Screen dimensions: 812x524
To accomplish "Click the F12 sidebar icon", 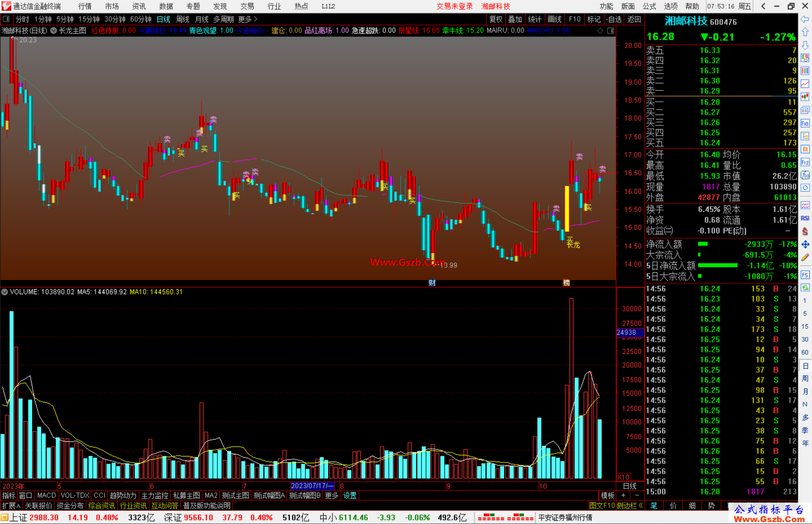I will [805, 162].
